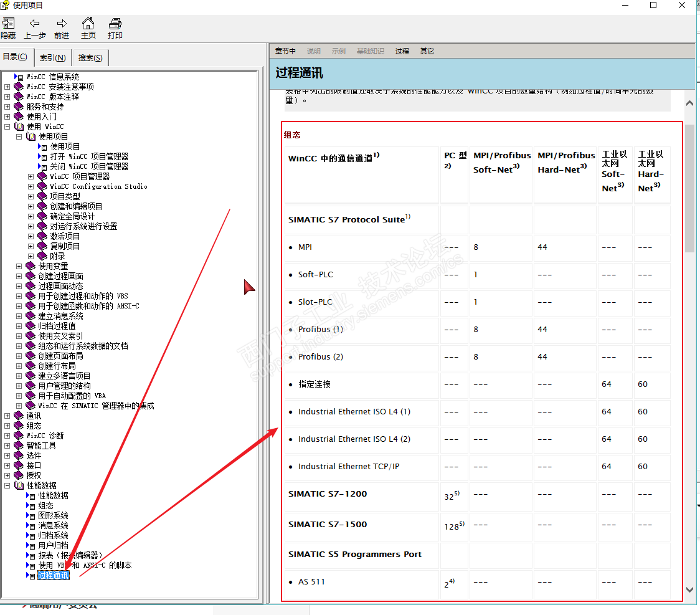
Task: Expand the WinCC 安装注意事项 node
Action: pyautogui.click(x=7, y=87)
